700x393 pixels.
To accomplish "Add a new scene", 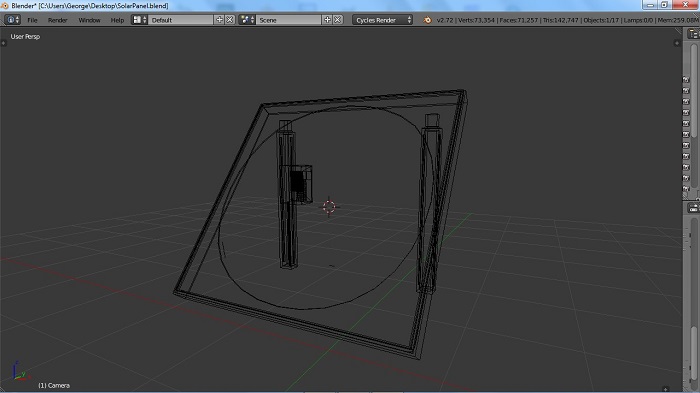I will 327,20.
